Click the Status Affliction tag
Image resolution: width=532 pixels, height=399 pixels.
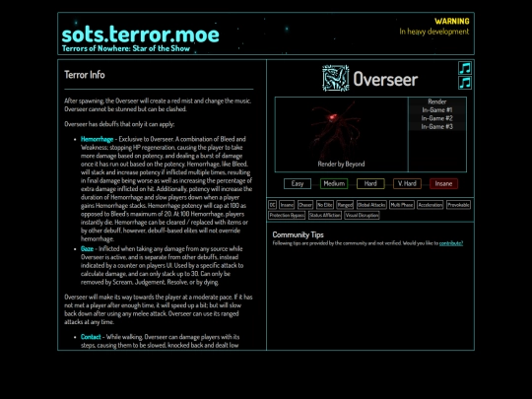coord(325,216)
